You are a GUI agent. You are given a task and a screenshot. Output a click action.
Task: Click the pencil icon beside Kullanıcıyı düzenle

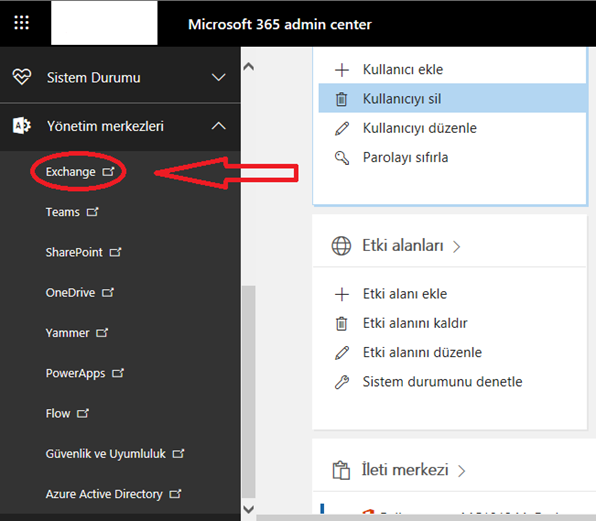pyautogui.click(x=341, y=128)
